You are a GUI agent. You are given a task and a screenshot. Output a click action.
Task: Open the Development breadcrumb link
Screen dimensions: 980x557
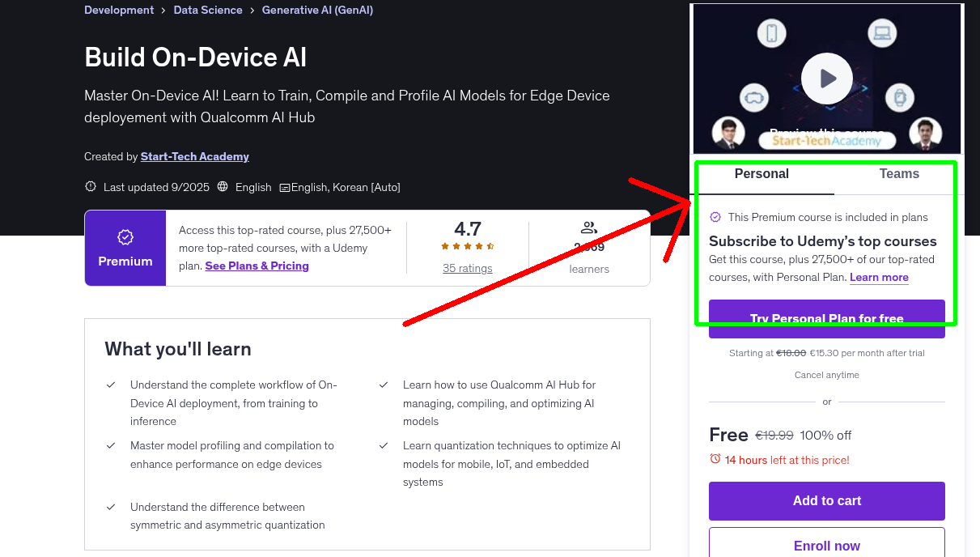119,11
